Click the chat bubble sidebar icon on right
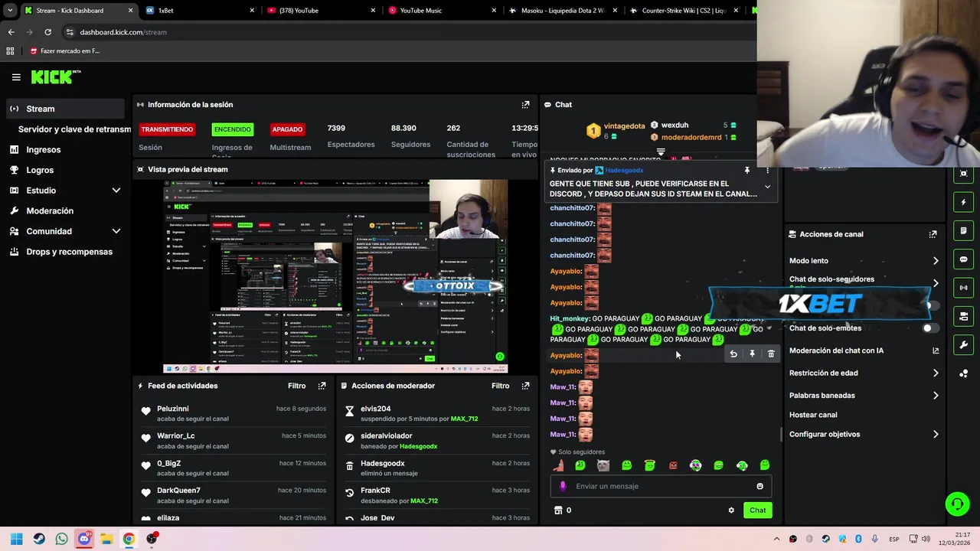 [x=963, y=259]
